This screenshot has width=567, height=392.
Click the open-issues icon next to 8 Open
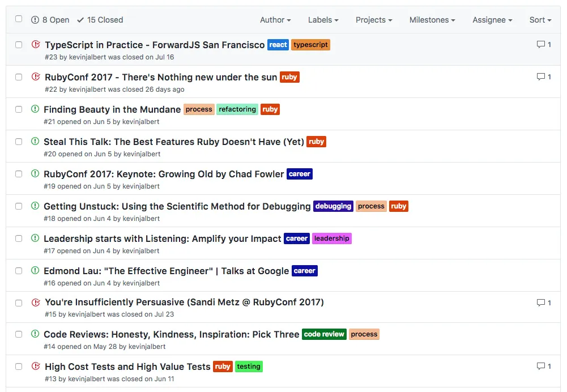pos(35,20)
